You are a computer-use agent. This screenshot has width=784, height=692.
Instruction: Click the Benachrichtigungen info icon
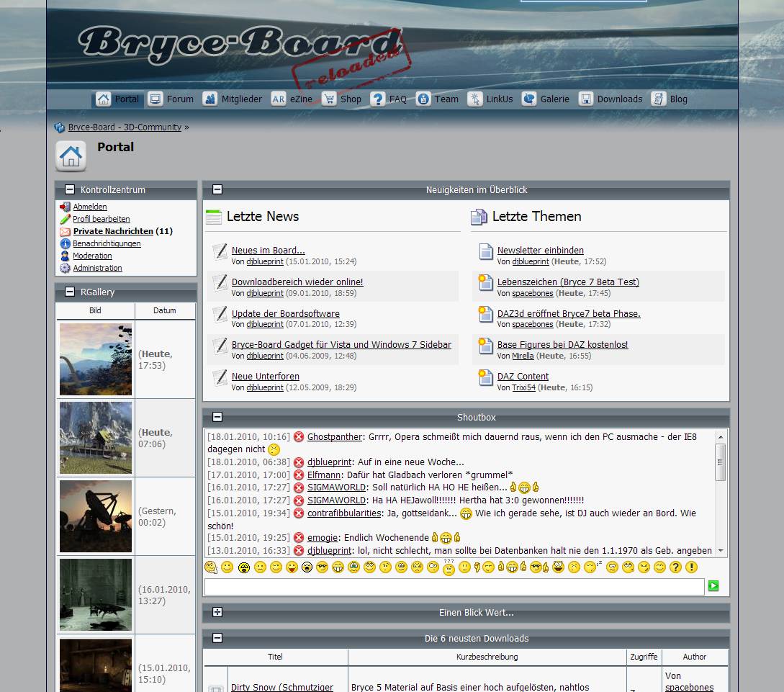pos(65,243)
